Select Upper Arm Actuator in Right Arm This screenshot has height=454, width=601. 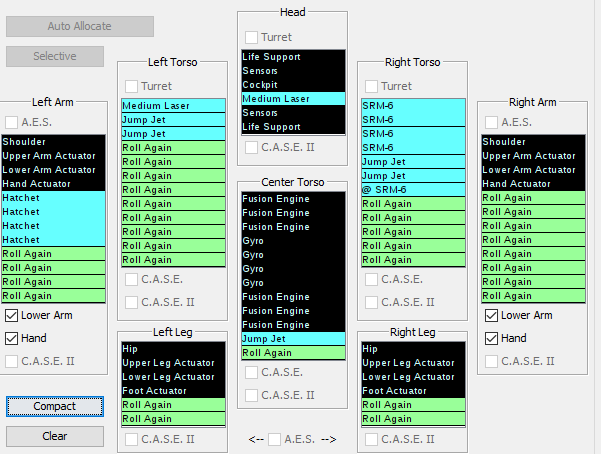pyautogui.click(x=533, y=156)
